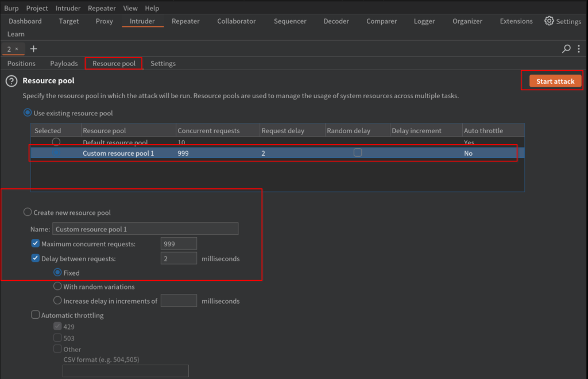Viewport: 588px width, 379px height.
Task: Toggle the Other status code checkbox
Action: point(57,349)
